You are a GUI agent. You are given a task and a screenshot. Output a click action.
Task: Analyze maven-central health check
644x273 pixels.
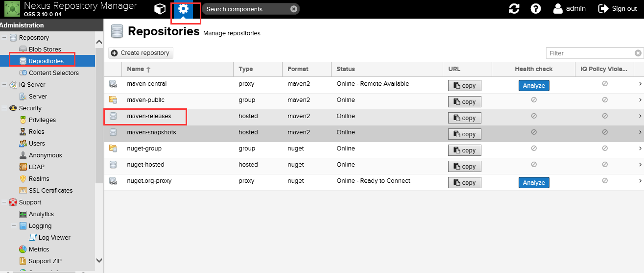[x=534, y=86]
